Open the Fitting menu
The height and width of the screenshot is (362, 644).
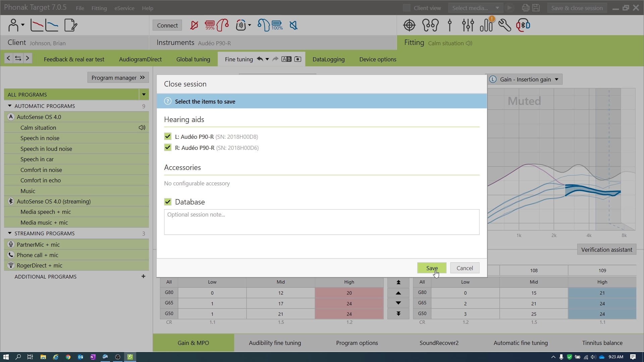[99, 8]
